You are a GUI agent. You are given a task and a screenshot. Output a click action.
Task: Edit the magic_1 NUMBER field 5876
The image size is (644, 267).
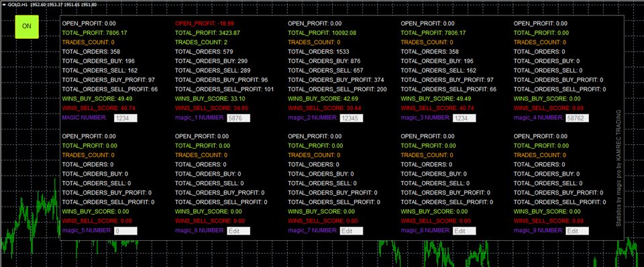tap(239, 118)
